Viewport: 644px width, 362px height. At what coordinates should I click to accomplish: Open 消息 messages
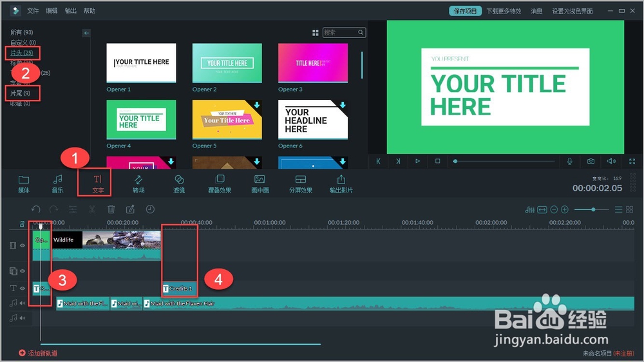point(536,11)
